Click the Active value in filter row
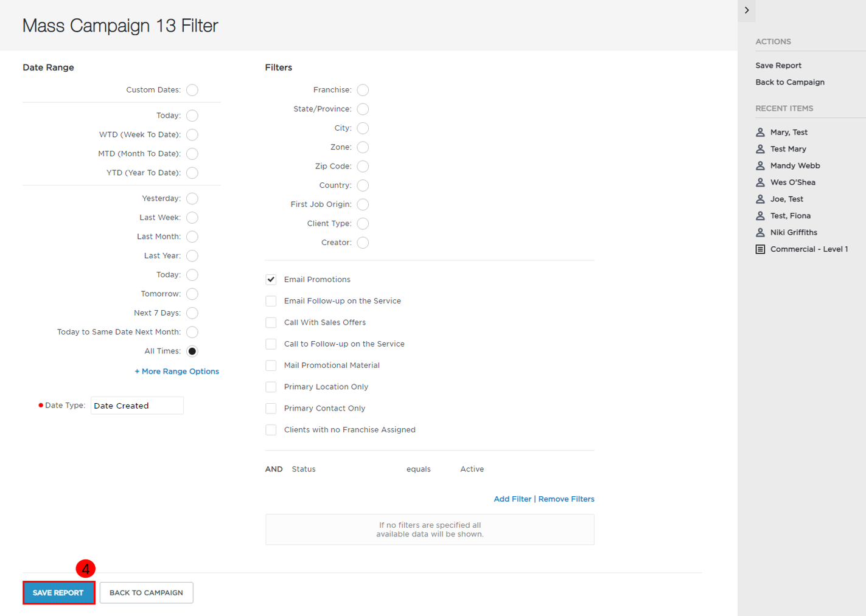The image size is (866, 616). pos(472,469)
